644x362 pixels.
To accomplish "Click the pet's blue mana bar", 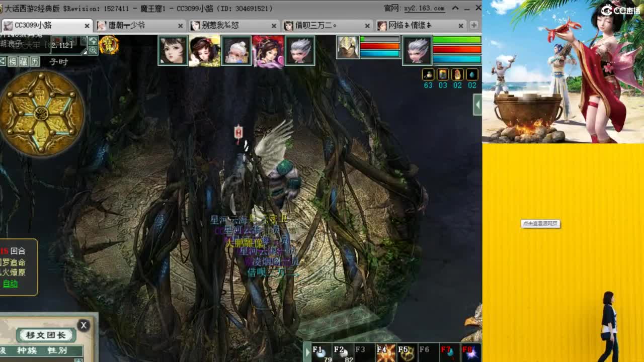I will [380, 53].
